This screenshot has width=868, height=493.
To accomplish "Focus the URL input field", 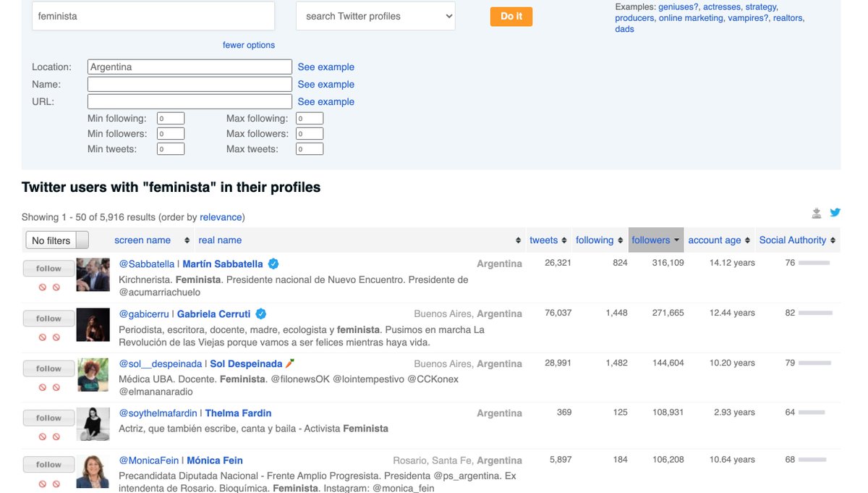I will pyautogui.click(x=190, y=101).
